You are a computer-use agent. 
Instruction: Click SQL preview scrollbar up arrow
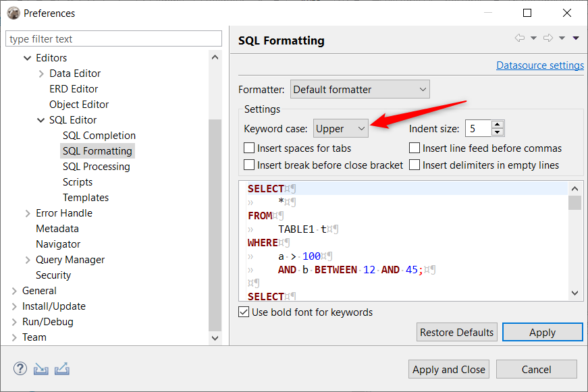pyautogui.click(x=575, y=188)
